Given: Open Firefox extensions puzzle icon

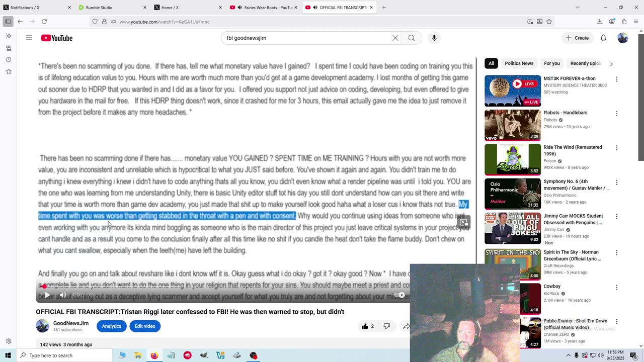Looking at the screenshot, I should pos(624,22).
